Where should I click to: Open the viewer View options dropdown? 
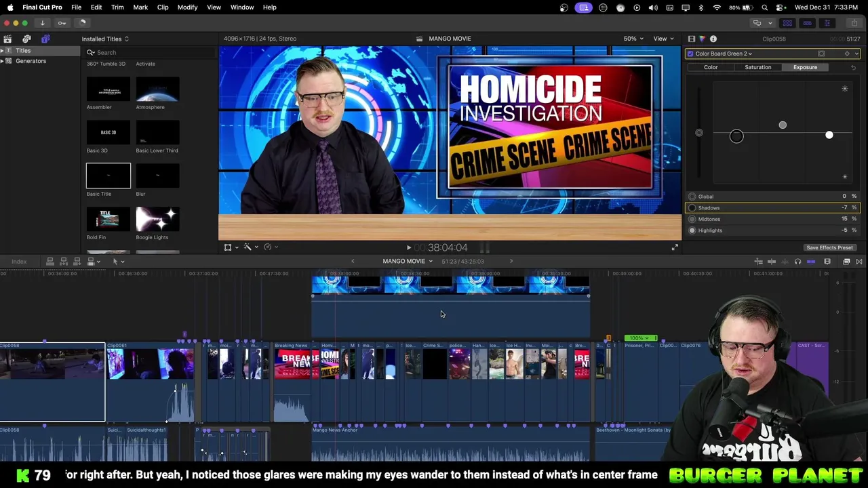(663, 39)
